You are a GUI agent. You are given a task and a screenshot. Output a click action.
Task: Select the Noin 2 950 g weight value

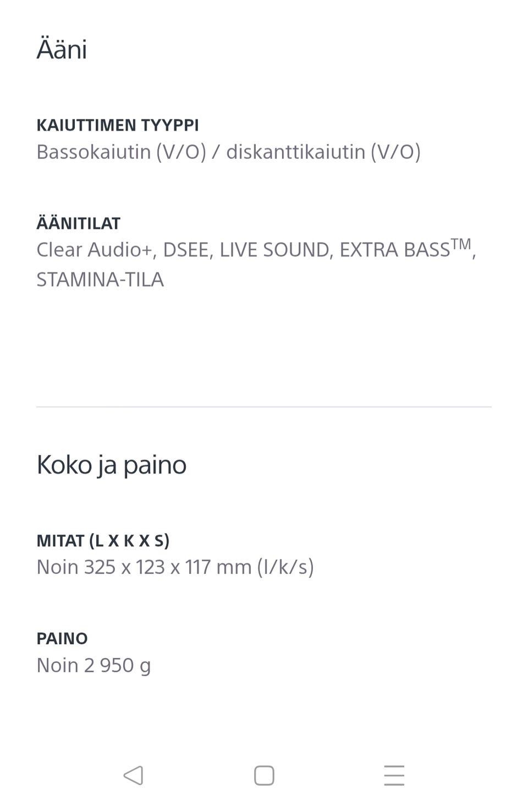pos(94,666)
